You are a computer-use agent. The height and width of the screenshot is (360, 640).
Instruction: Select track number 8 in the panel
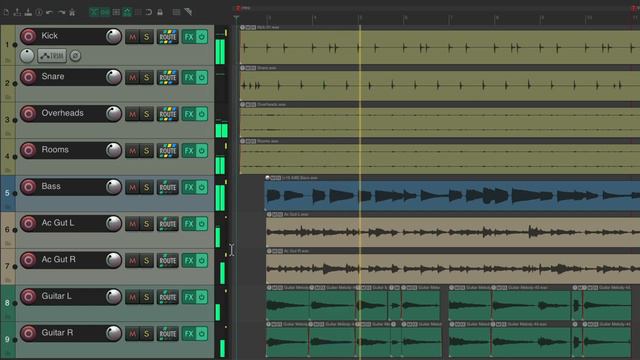[x=7, y=302]
